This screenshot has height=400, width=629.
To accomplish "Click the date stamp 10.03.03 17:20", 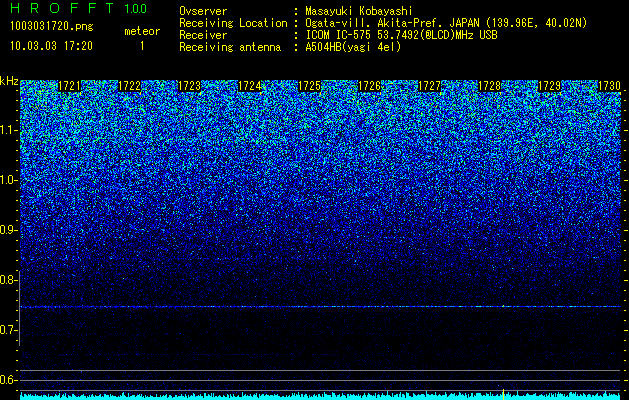I will click(x=51, y=46).
